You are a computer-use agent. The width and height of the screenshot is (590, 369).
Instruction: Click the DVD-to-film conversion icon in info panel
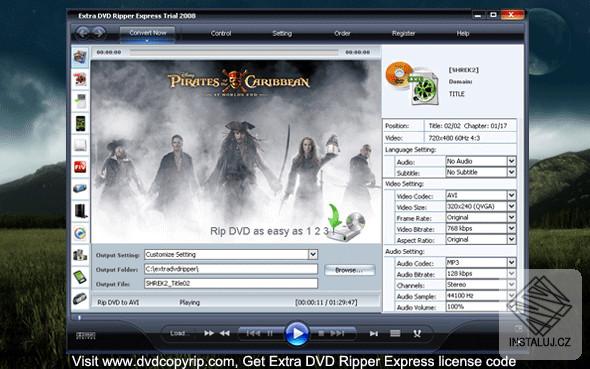(x=413, y=84)
